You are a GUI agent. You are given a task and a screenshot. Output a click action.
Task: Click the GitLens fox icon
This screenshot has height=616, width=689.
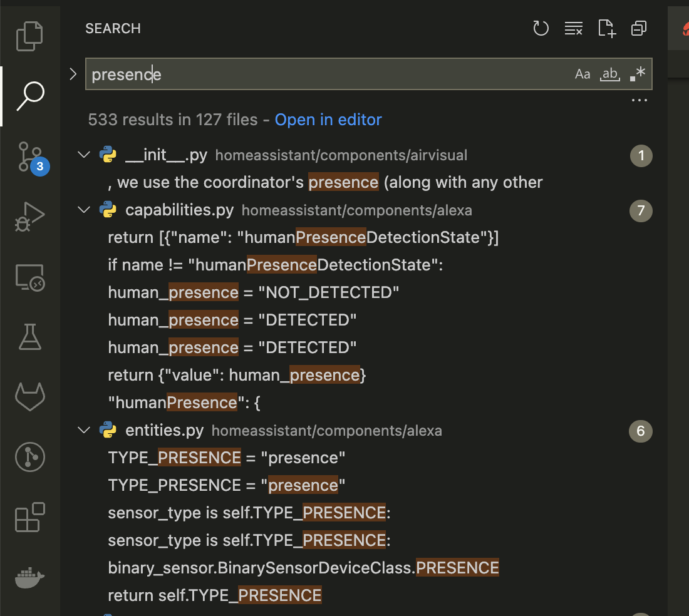pyautogui.click(x=29, y=396)
